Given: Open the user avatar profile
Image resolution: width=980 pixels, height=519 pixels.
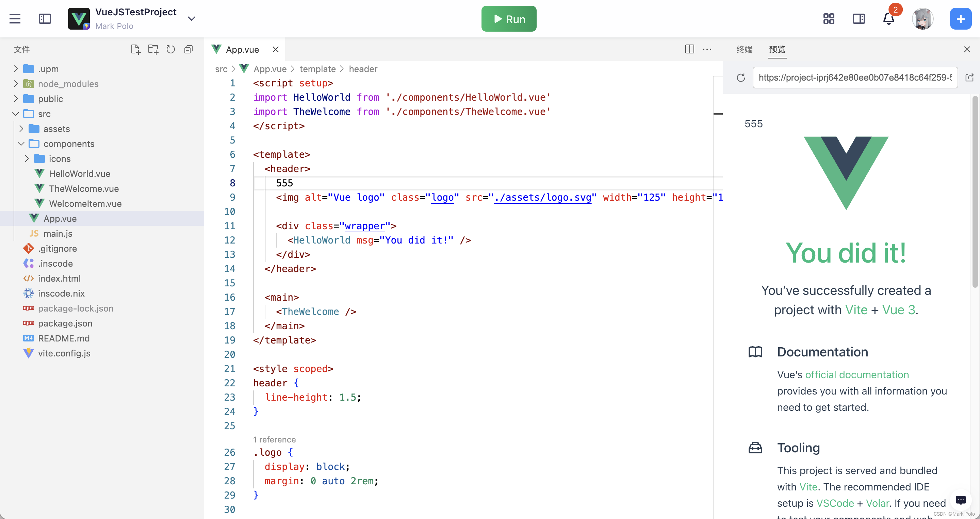Looking at the screenshot, I should (922, 19).
